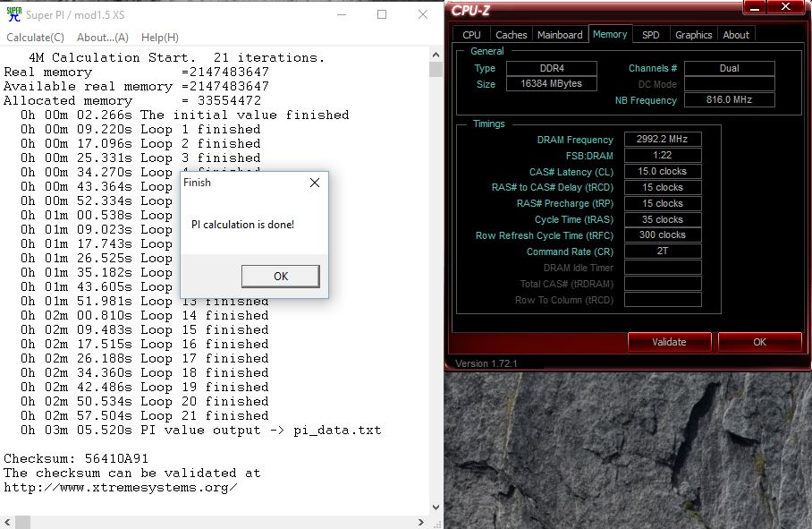Minimize the Super PI window
The width and height of the screenshot is (812, 529).
[342, 14]
